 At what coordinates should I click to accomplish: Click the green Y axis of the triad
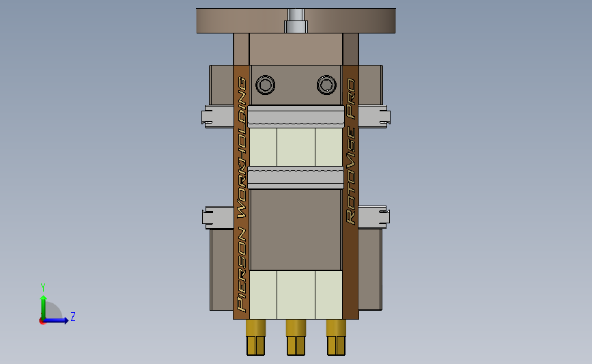[x=44, y=307]
